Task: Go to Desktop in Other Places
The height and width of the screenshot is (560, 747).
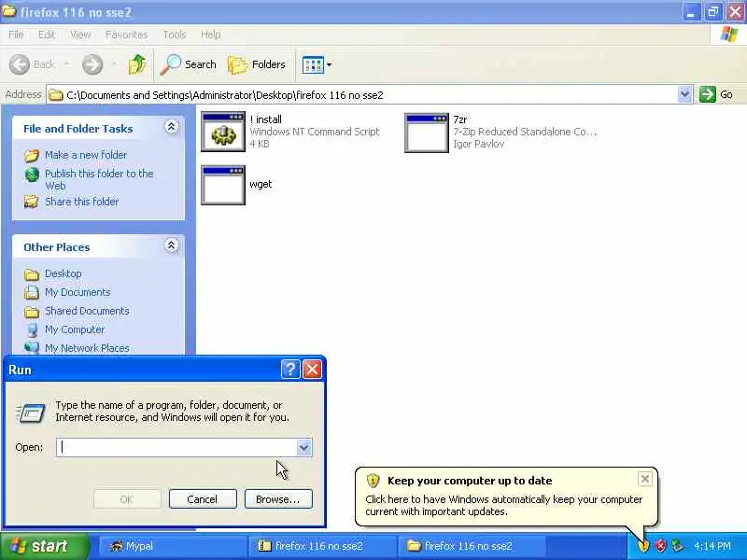Action: coord(63,273)
